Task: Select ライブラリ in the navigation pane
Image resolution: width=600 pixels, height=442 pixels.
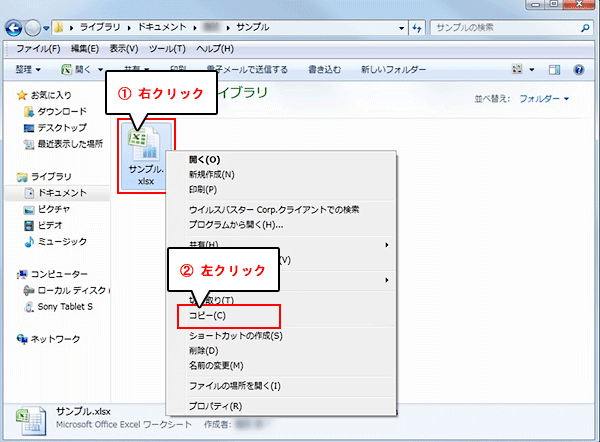Action: [x=51, y=176]
